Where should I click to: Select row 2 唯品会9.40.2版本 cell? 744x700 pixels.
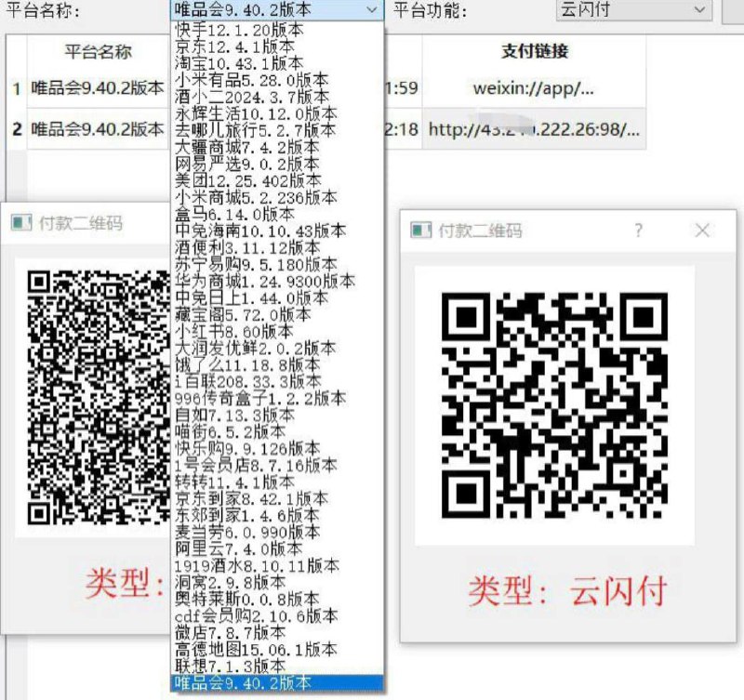pyautogui.click(x=98, y=129)
